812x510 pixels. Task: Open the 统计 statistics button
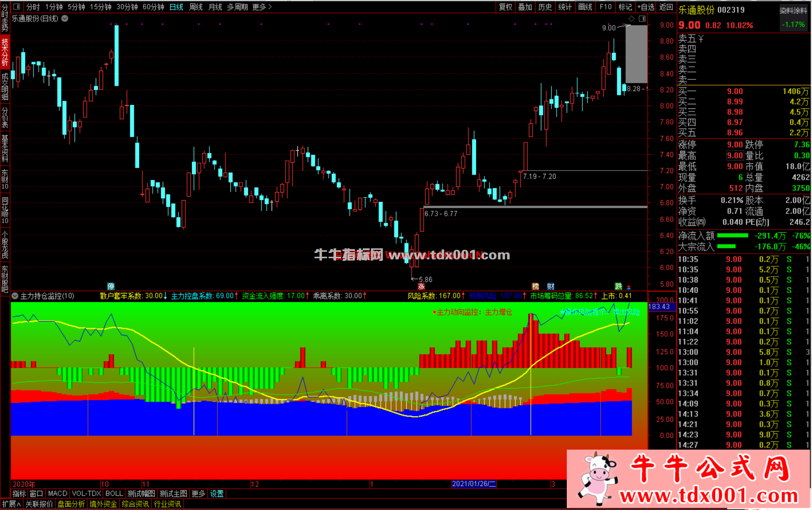565,7
